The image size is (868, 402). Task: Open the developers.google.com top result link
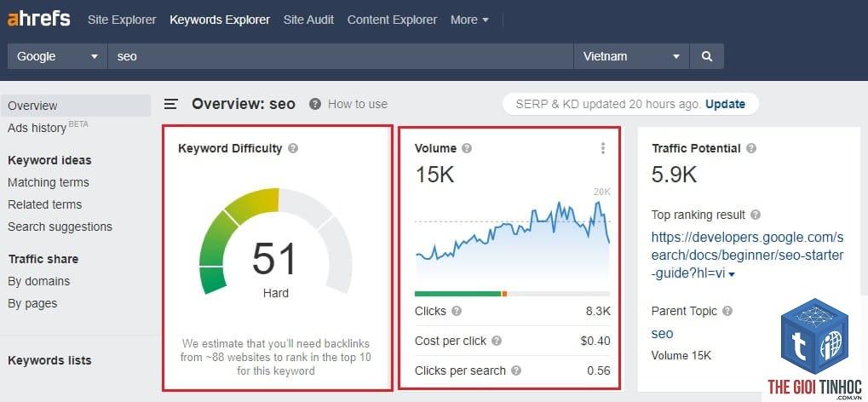[x=747, y=256]
